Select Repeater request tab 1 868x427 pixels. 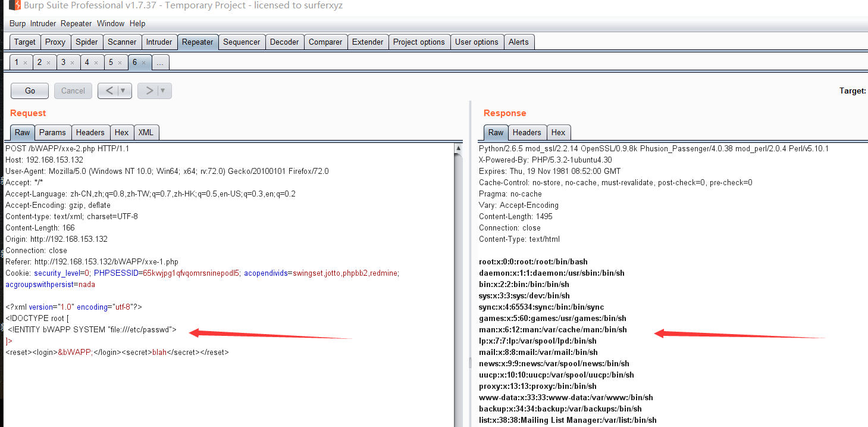pyautogui.click(x=17, y=62)
